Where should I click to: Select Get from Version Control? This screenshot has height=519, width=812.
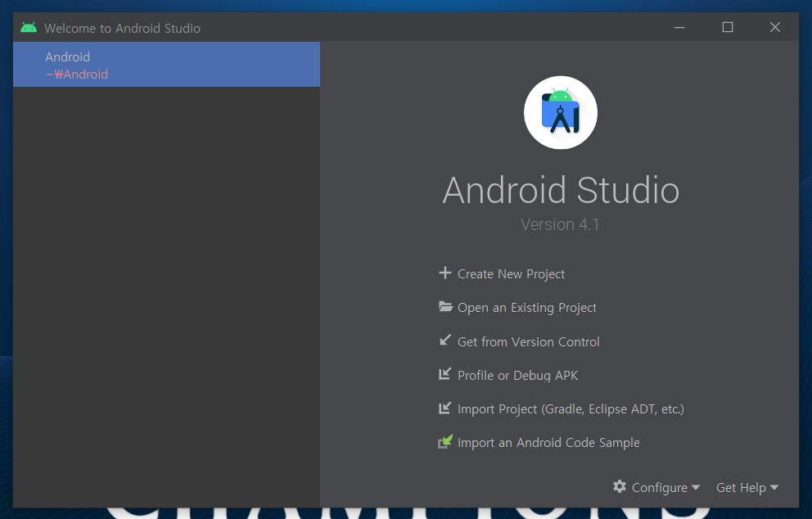(528, 342)
